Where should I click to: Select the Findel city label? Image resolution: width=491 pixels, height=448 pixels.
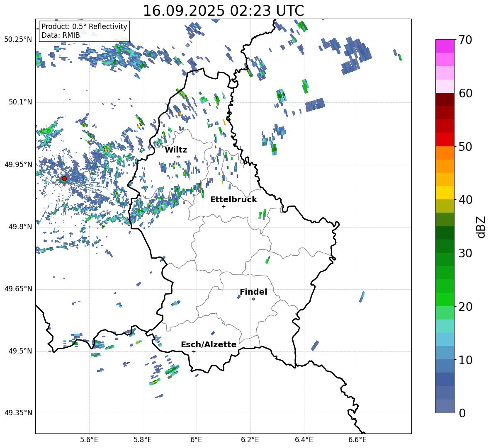(x=253, y=292)
